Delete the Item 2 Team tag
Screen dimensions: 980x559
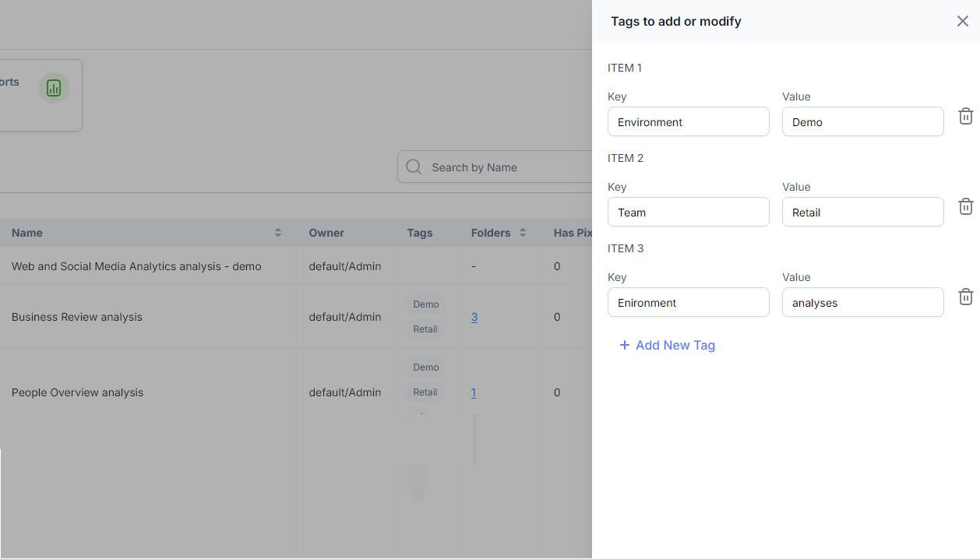coord(966,206)
